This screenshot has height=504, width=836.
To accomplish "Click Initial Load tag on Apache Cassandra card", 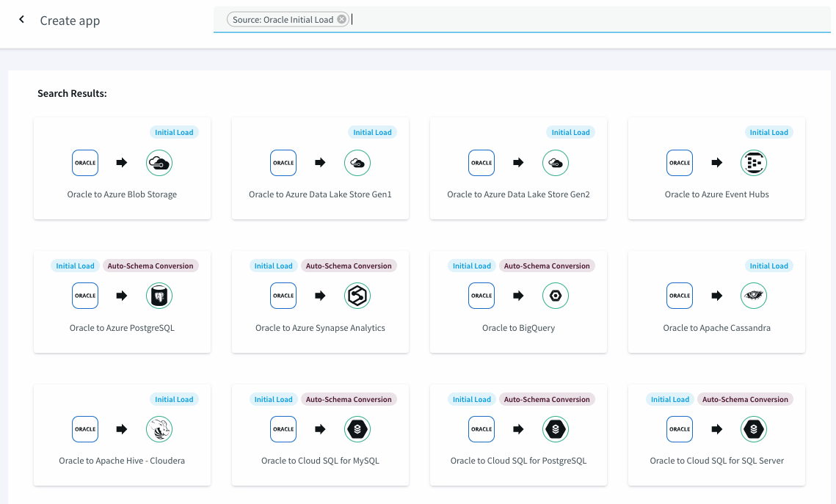I will pyautogui.click(x=768, y=266).
